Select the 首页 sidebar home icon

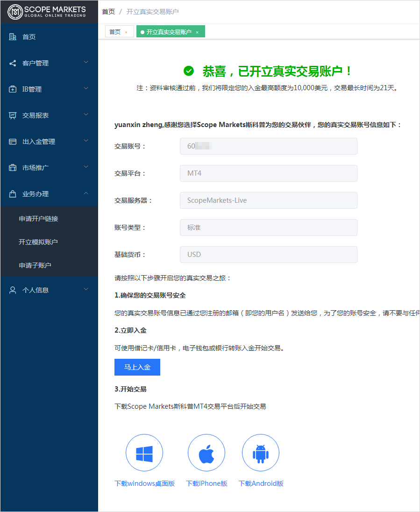tap(12, 36)
